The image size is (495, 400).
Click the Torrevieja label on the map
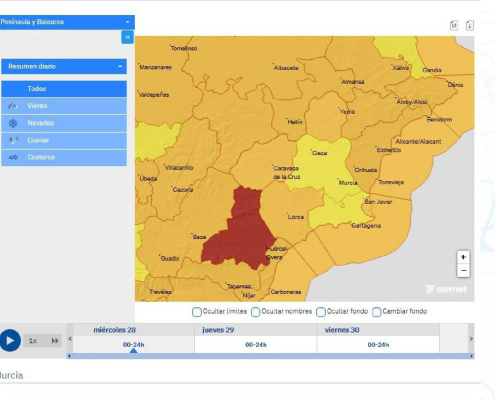pos(391,182)
